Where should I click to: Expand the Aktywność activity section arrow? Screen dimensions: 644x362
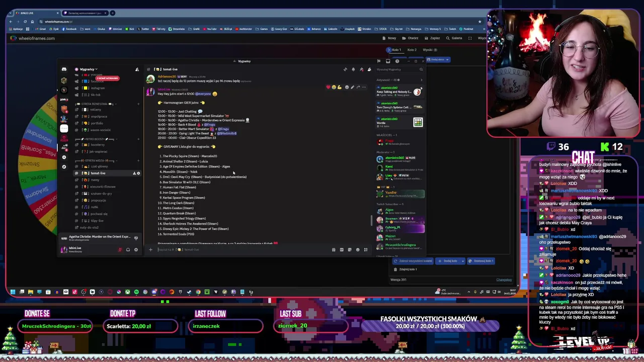(x=421, y=80)
